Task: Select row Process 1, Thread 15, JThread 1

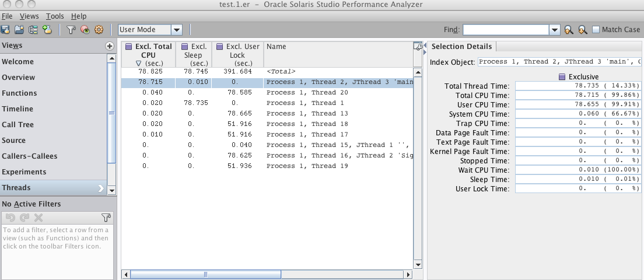Action: pos(267,145)
